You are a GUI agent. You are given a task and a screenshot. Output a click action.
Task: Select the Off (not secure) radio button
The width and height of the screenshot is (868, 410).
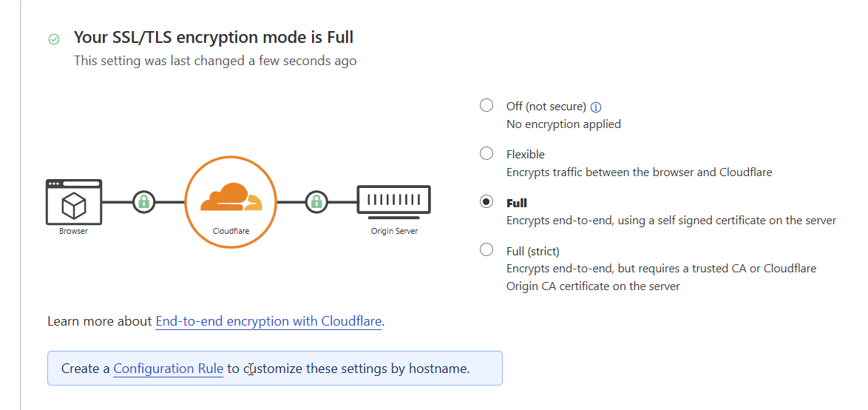(486, 105)
